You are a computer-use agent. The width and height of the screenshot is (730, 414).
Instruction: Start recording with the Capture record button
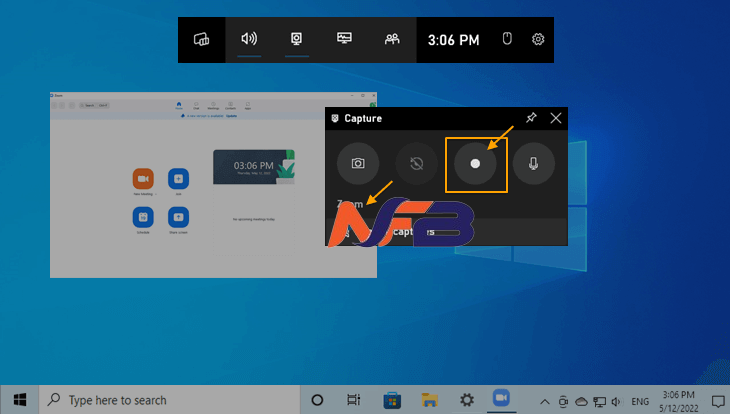point(476,163)
